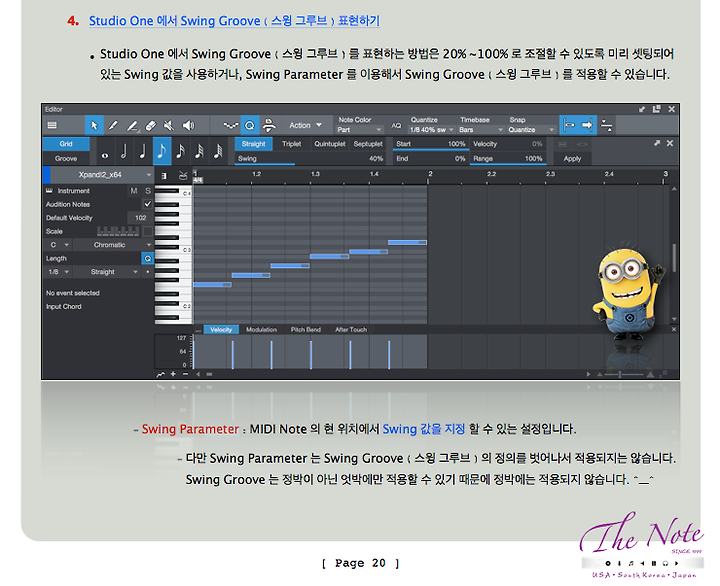The width and height of the screenshot is (720, 586).
Task: Click the Apply quantize button
Action: pos(572,158)
